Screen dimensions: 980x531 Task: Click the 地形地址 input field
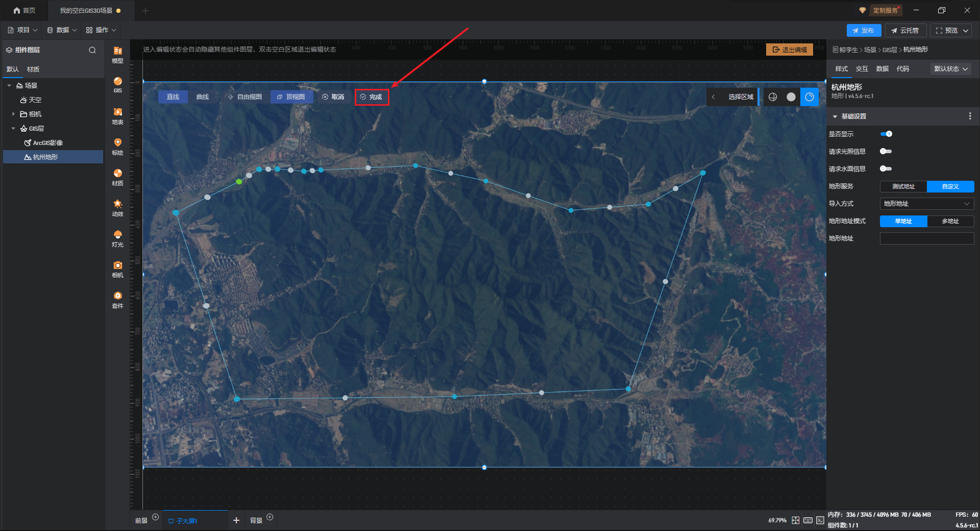click(926, 238)
